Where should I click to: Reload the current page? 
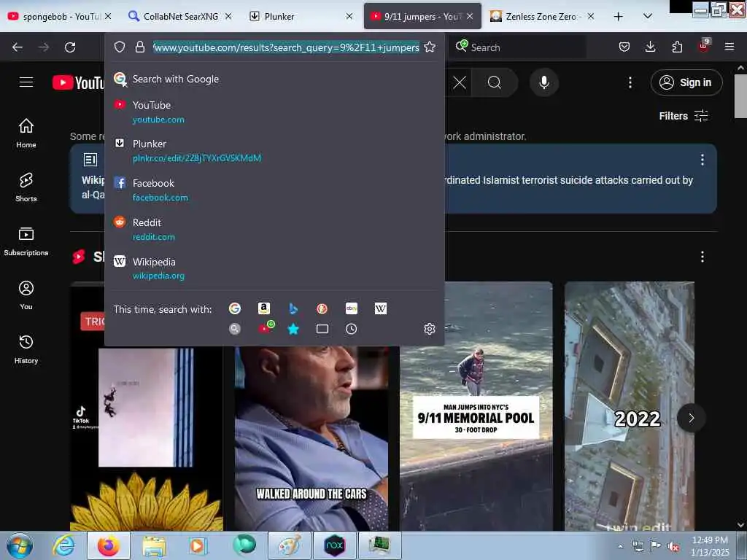coord(70,47)
